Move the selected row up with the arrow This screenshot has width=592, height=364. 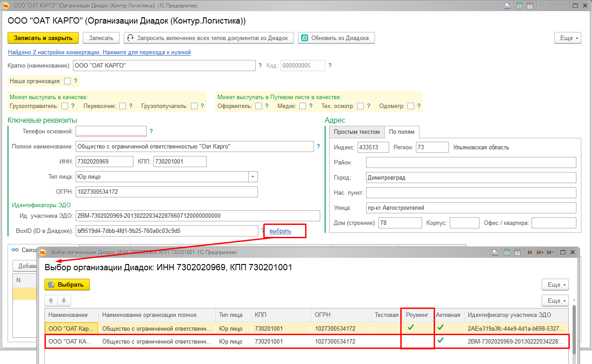point(51,300)
